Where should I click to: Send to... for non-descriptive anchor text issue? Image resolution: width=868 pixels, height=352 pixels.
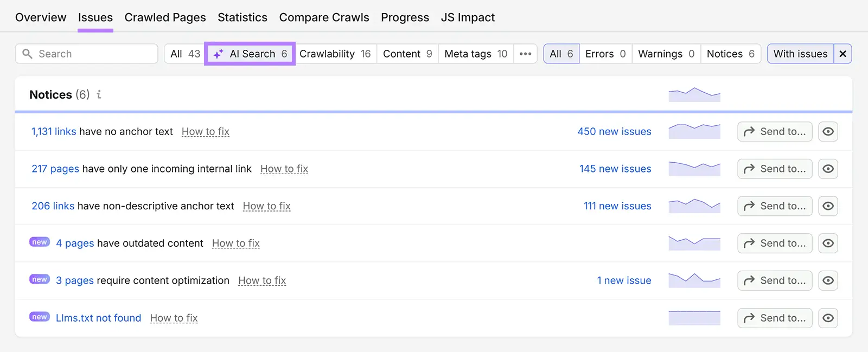pos(775,206)
